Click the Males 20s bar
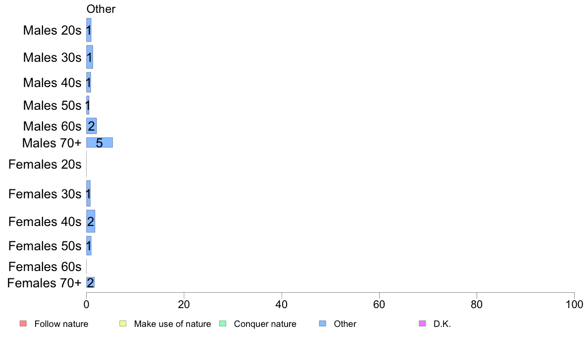Viewport: 588px width, 364px height. pos(89,30)
